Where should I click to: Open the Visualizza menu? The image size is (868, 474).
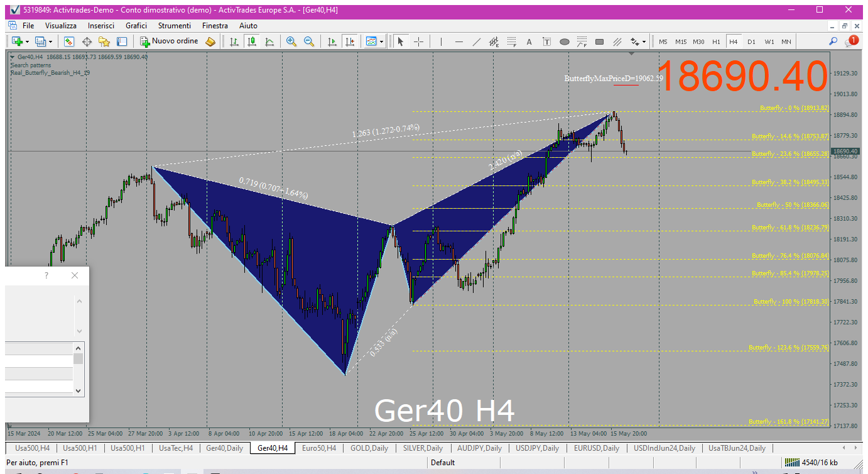tap(61, 26)
